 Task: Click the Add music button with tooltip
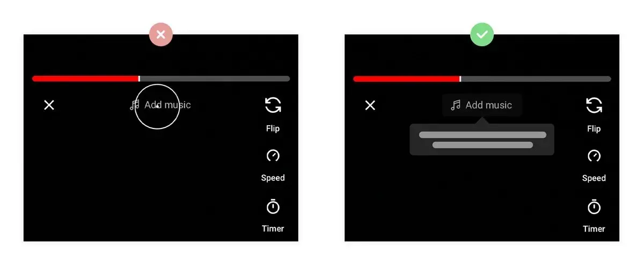(x=482, y=105)
